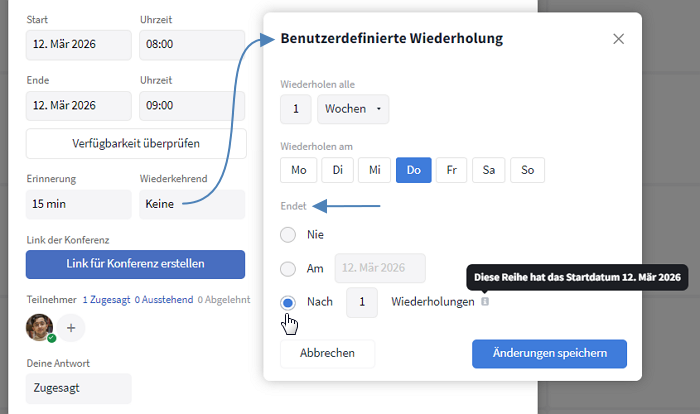Image resolution: width=700 pixels, height=414 pixels.
Task: Click the dialog title Benutzerdefinierte Wiederholung
Action: tap(392, 38)
